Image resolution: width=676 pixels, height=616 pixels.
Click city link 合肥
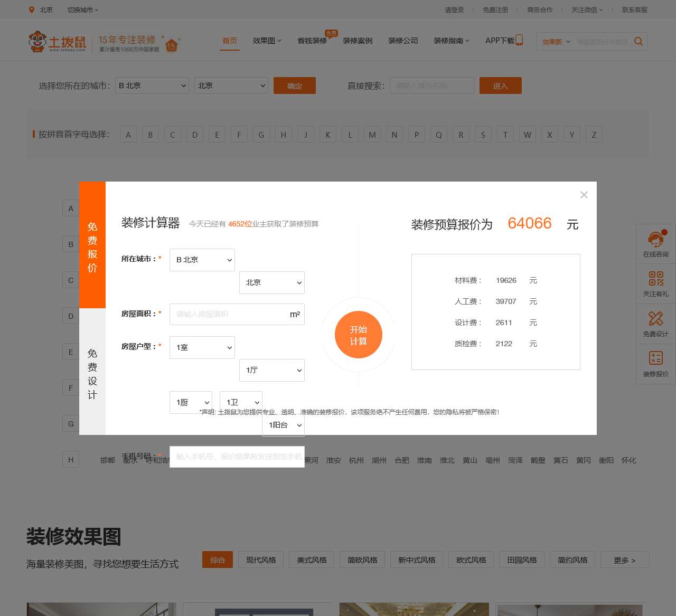coord(402,460)
